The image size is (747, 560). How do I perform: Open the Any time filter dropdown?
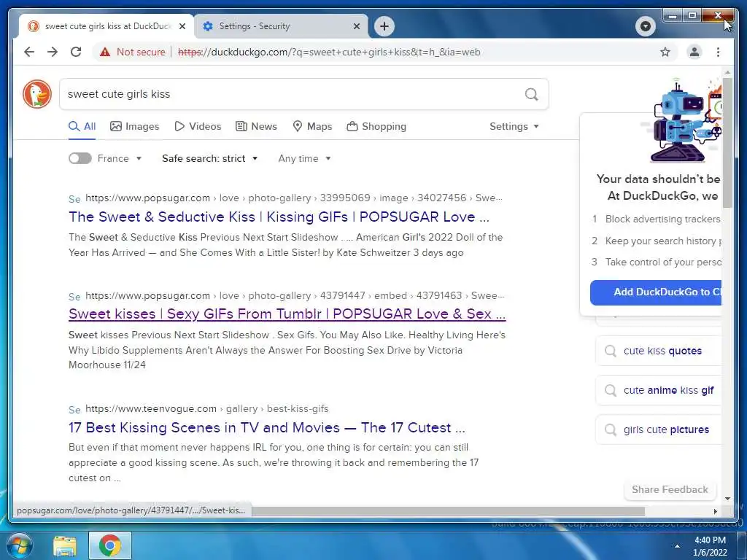pos(304,158)
